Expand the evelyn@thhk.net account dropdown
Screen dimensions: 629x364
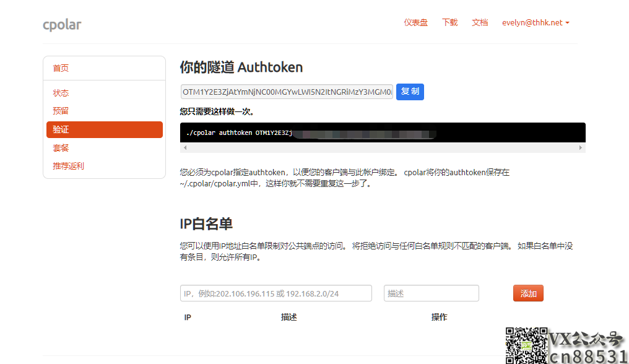click(536, 22)
